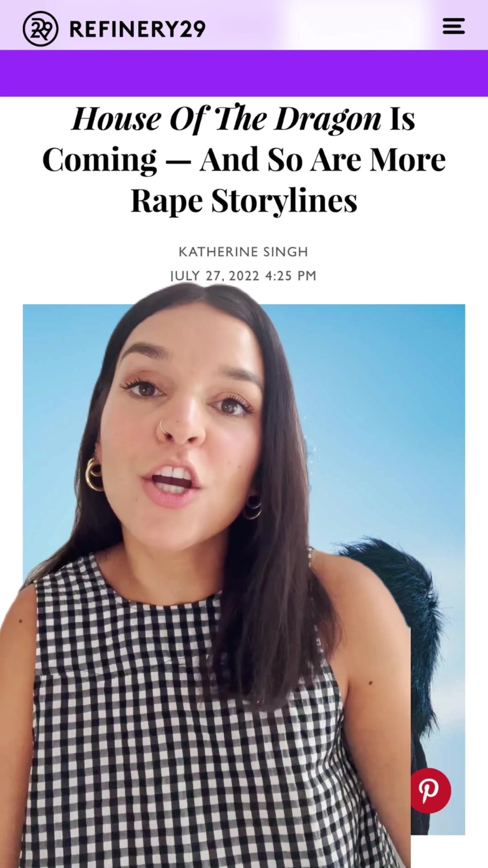Viewport: 488px width, 868px height.
Task: Click the Rape Storylines headline line
Action: click(244, 201)
